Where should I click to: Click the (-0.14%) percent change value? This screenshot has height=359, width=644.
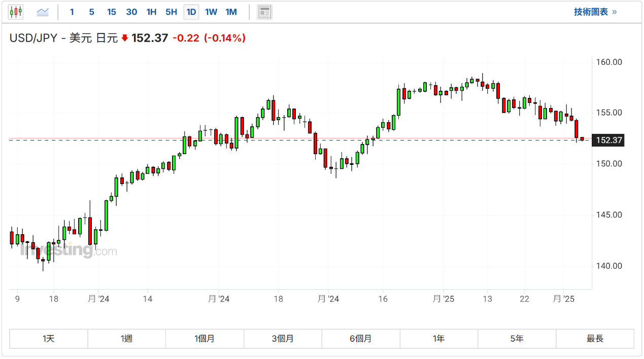(225, 38)
